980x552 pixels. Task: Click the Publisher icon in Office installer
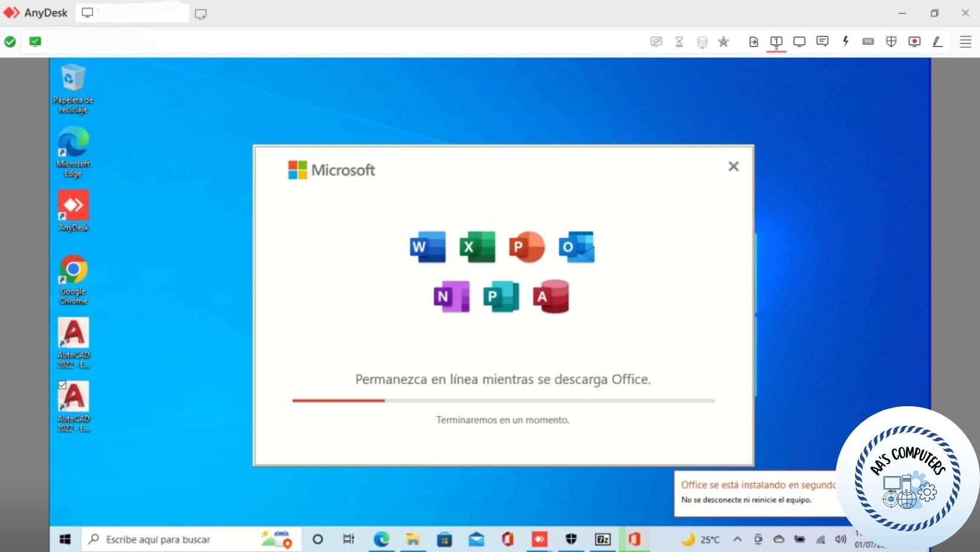point(501,296)
